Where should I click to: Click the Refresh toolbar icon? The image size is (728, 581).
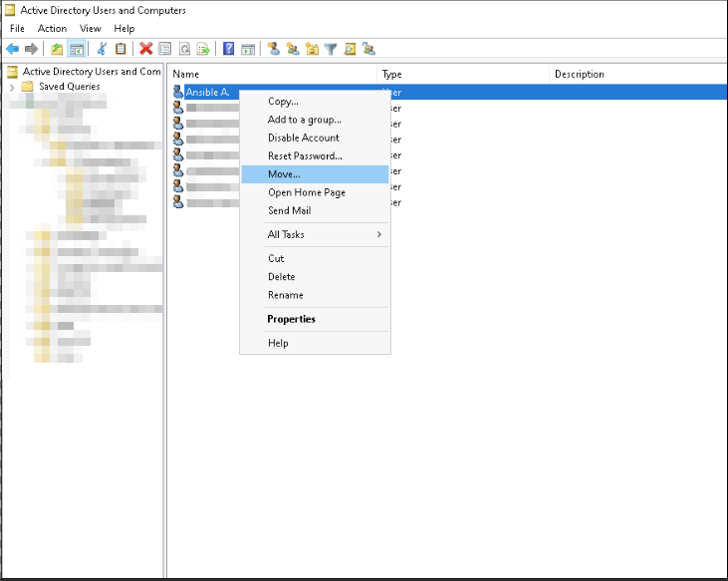[x=184, y=49]
